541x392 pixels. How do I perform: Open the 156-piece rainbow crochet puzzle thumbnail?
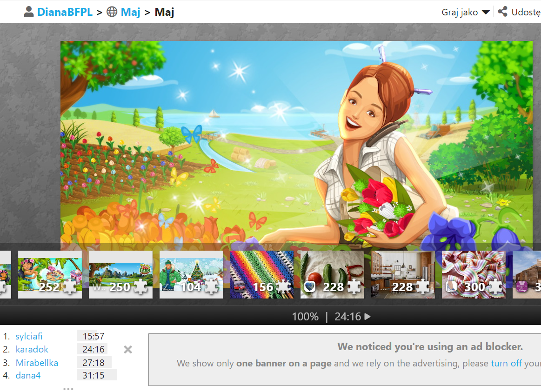coord(262,274)
